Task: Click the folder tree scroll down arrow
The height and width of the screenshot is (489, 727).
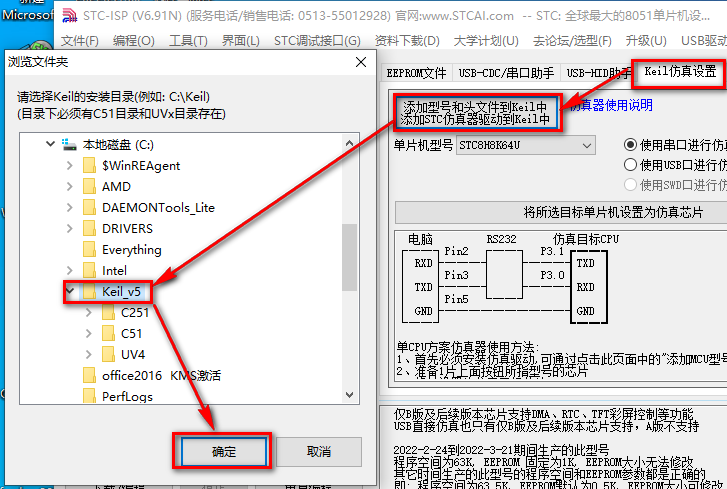Action: (349, 395)
